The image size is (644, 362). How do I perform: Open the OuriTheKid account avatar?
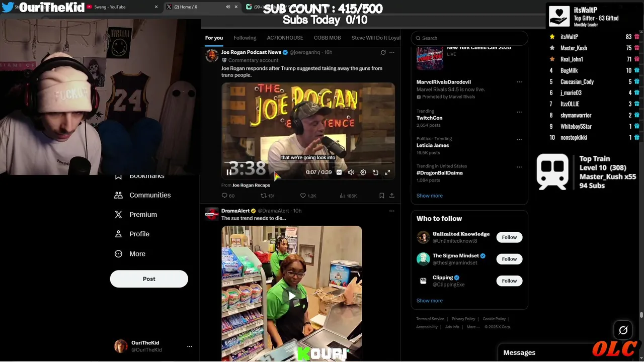pyautogui.click(x=121, y=346)
